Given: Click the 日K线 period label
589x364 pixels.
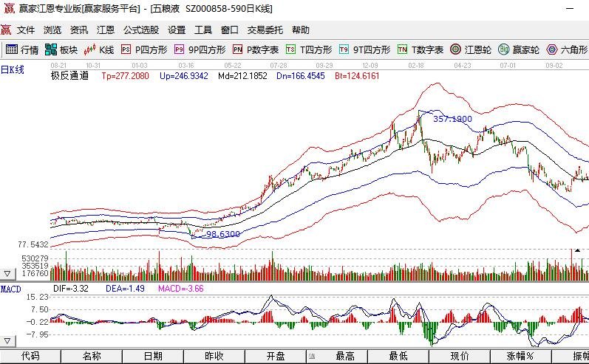Looking at the screenshot, I should pos(13,70).
